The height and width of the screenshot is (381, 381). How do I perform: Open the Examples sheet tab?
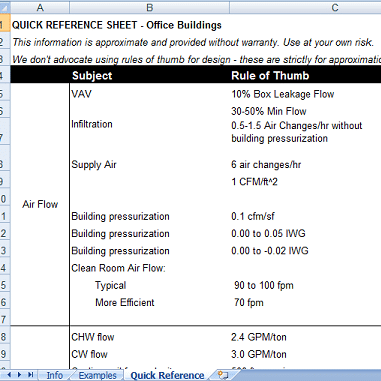97,375
